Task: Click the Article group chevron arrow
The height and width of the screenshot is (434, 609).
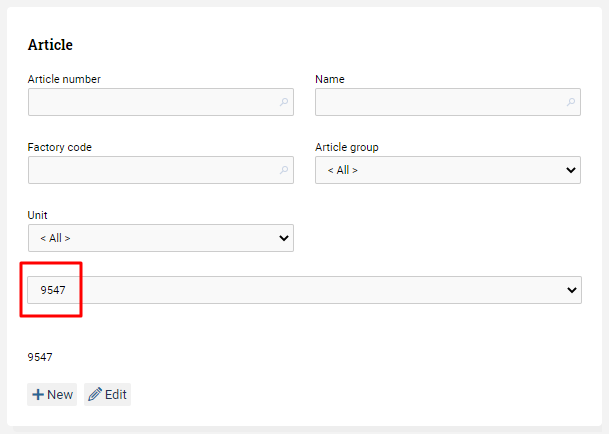Action: point(571,170)
